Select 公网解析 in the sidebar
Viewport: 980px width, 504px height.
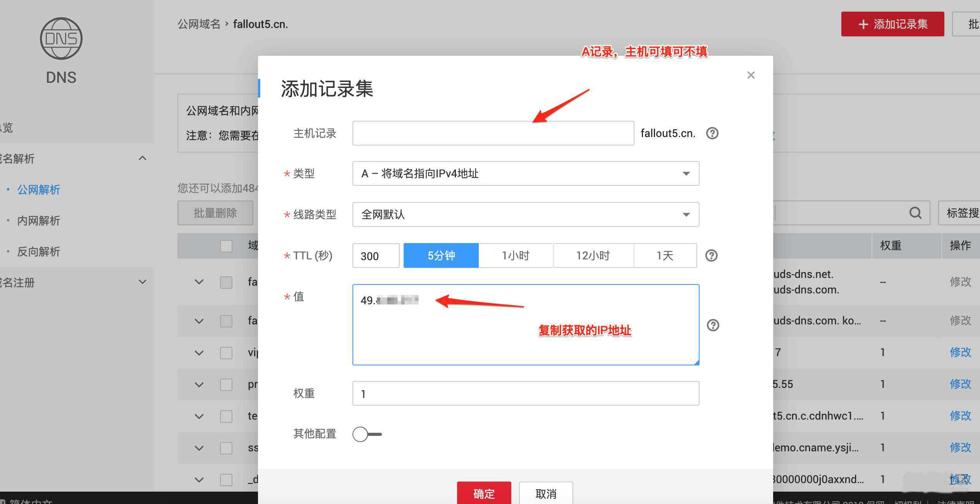pyautogui.click(x=38, y=189)
